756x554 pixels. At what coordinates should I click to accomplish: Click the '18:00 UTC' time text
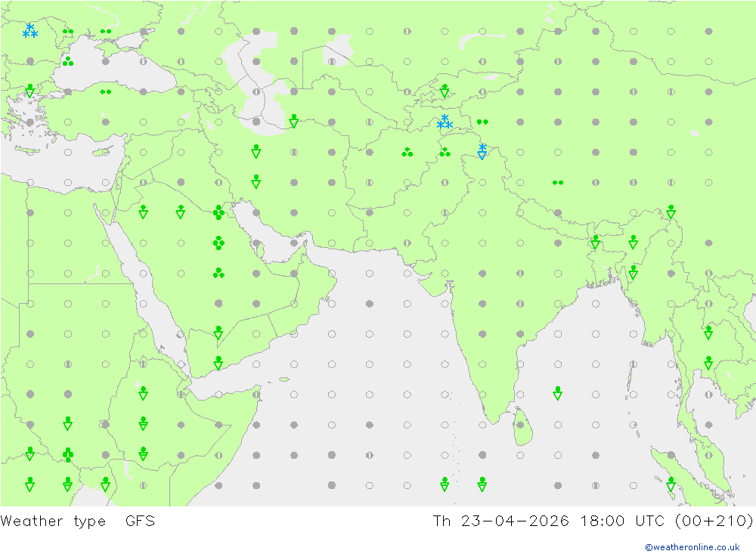click(622, 522)
